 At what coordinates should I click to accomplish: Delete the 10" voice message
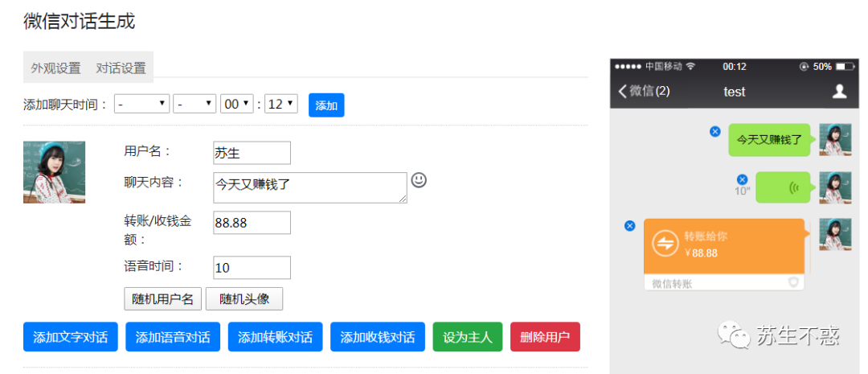click(743, 179)
